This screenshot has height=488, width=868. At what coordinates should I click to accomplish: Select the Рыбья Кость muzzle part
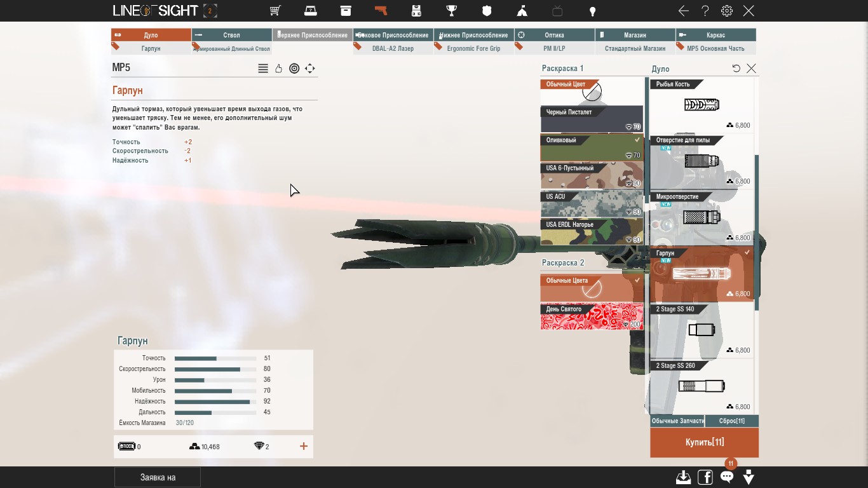702,105
